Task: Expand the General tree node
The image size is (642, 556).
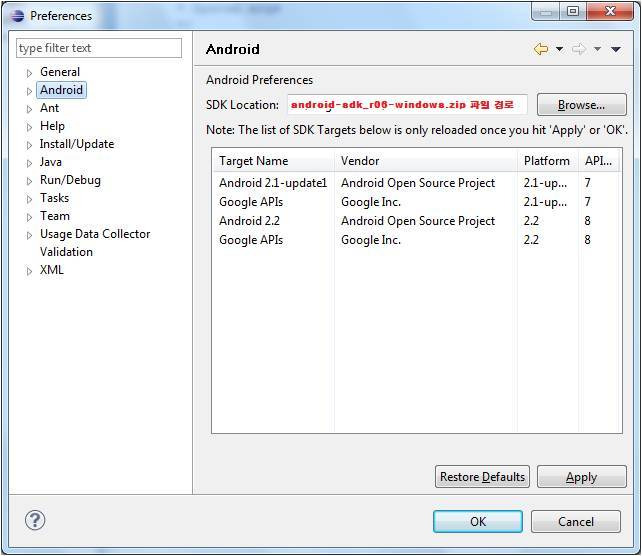Action: coord(30,73)
